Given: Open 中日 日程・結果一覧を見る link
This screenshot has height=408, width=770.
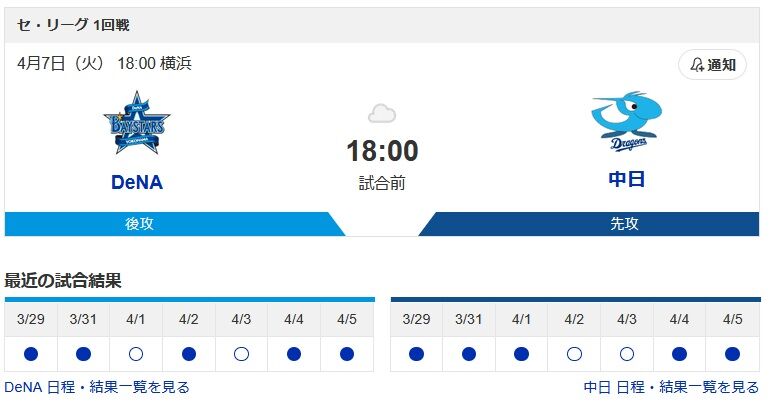Looking at the screenshot, I should 671,387.
